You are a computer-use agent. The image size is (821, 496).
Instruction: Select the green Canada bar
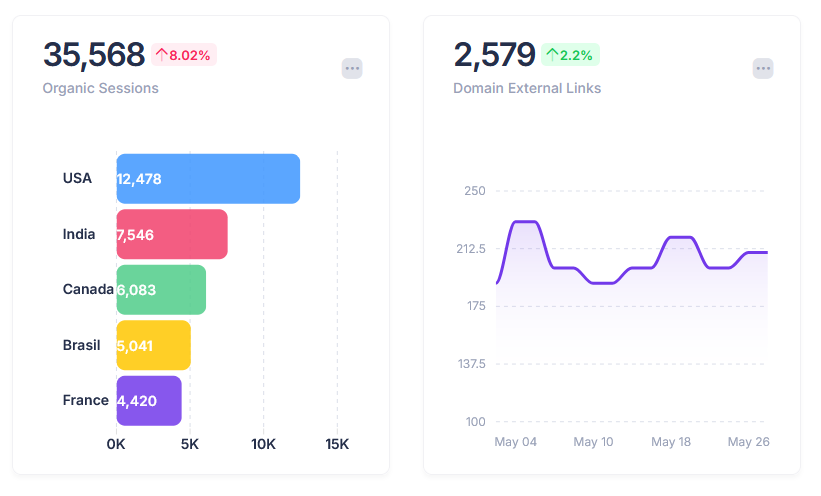click(x=161, y=290)
